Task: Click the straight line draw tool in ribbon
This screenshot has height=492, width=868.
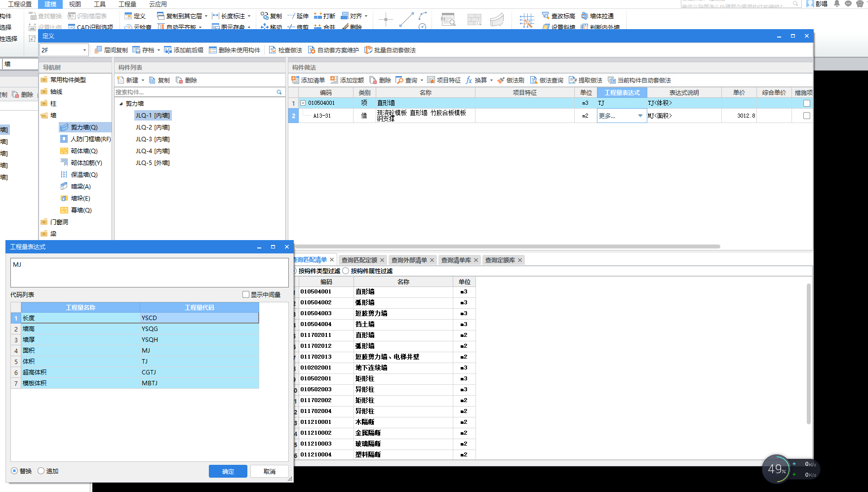Action: (x=406, y=20)
